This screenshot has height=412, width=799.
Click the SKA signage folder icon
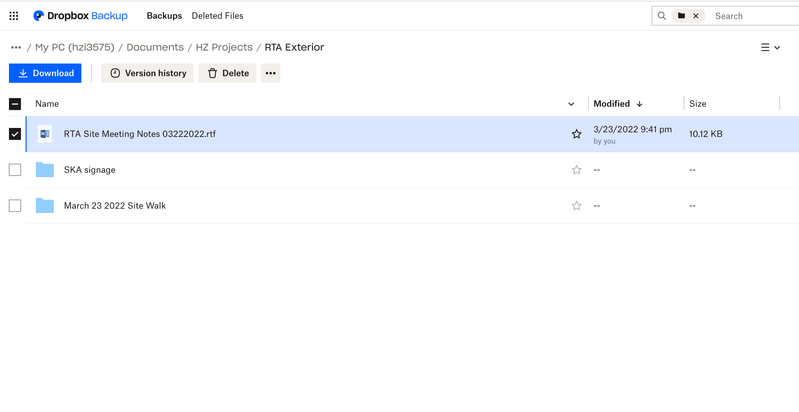tap(45, 170)
